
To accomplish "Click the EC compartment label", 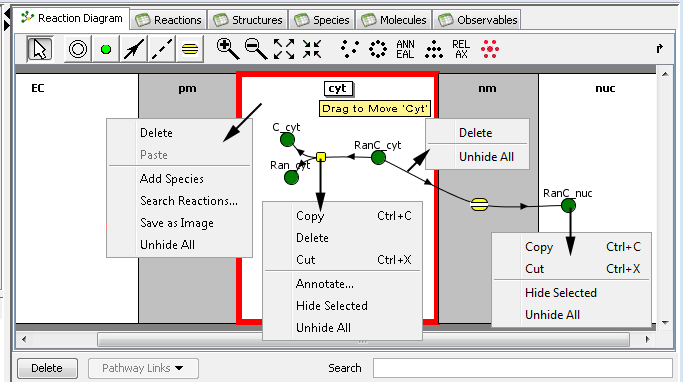I will [x=38, y=88].
